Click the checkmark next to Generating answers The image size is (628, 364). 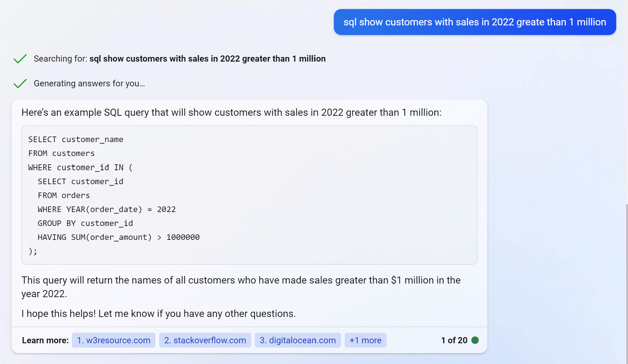coord(20,84)
